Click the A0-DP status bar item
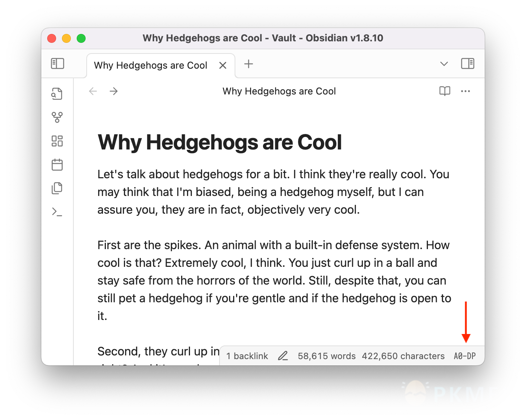 pyautogui.click(x=464, y=356)
